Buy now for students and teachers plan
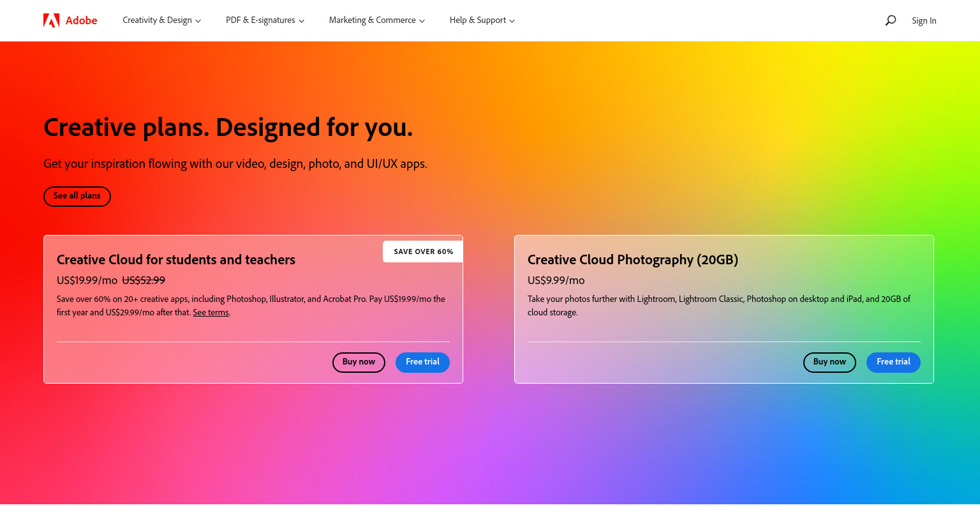Viewport: 980px width, 526px height. [x=359, y=362]
